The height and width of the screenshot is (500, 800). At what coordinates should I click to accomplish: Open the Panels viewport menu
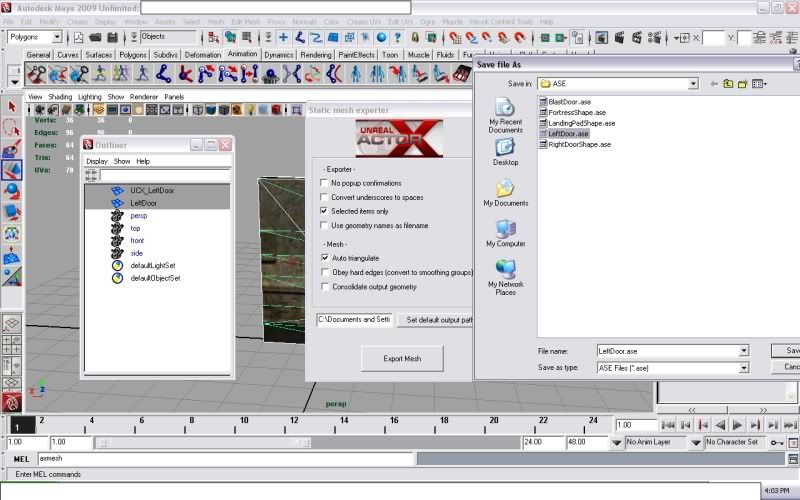pyautogui.click(x=174, y=97)
